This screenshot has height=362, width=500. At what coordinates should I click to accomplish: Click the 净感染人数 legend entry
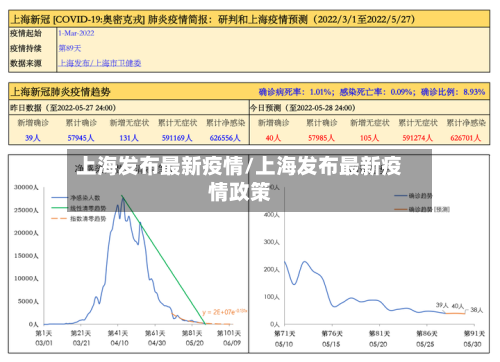tap(76, 198)
